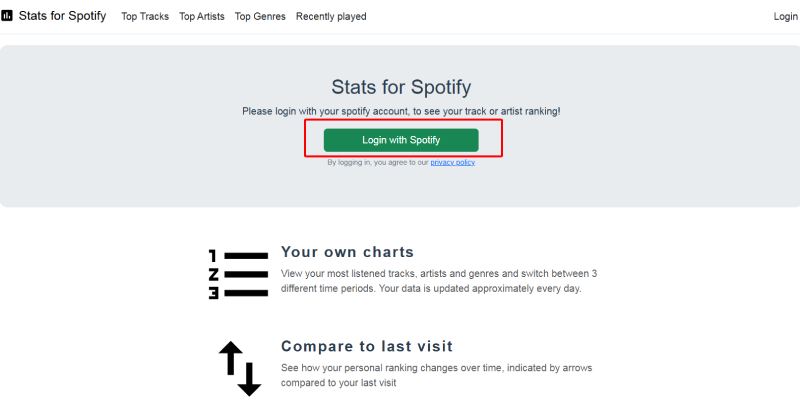Viewport: 800px width, 406px height.
Task: Click the description paragraph under Your own charts
Action: pos(438,281)
